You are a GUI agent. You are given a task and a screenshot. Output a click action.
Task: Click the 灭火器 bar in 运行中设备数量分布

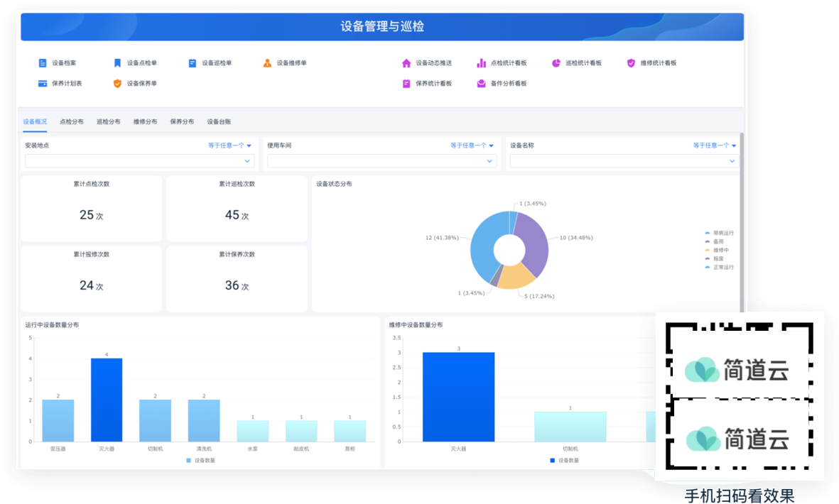(107, 400)
